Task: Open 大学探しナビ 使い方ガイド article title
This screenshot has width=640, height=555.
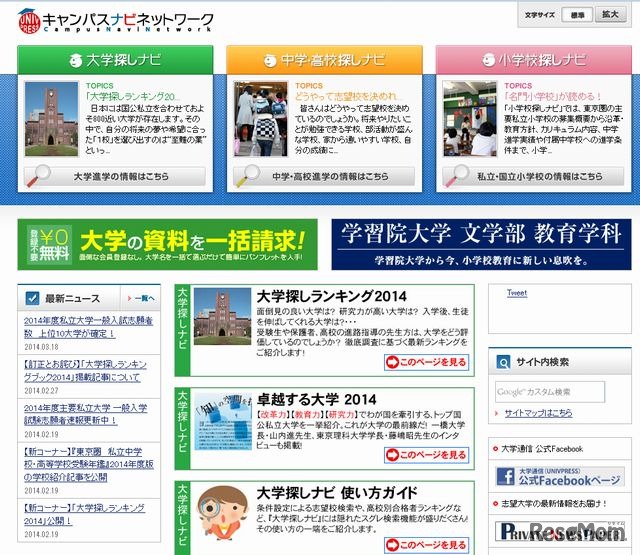Action: (337, 493)
